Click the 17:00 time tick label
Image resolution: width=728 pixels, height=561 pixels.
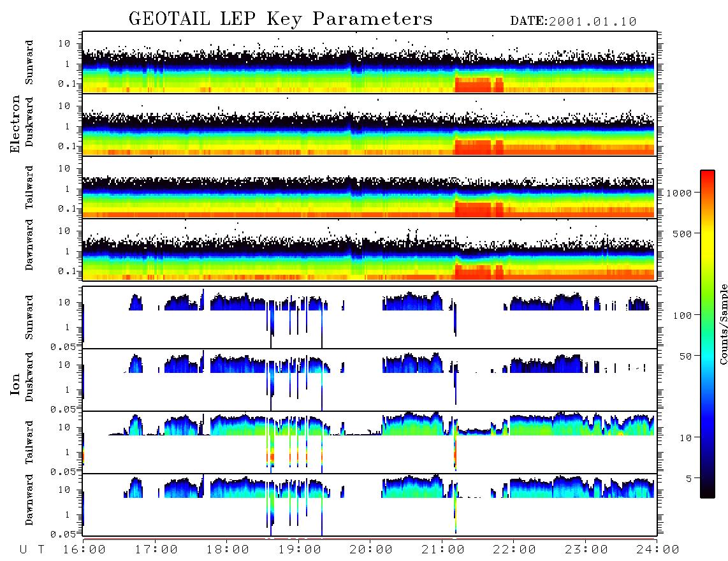point(156,550)
